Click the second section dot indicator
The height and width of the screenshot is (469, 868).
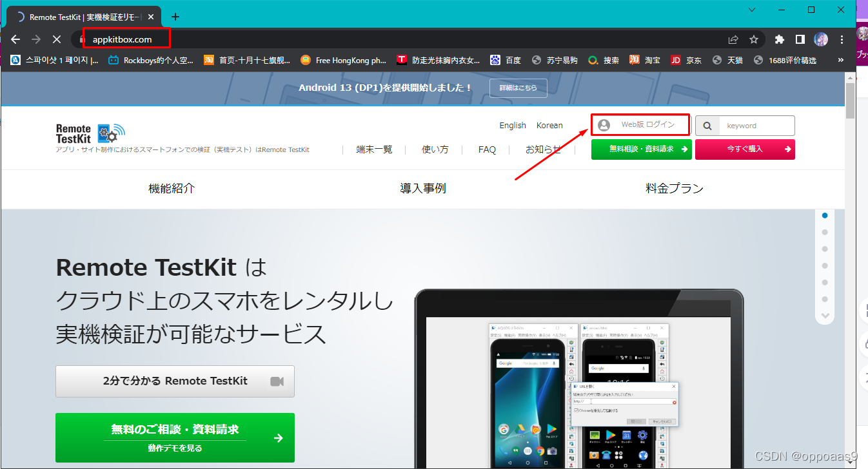[x=825, y=233]
